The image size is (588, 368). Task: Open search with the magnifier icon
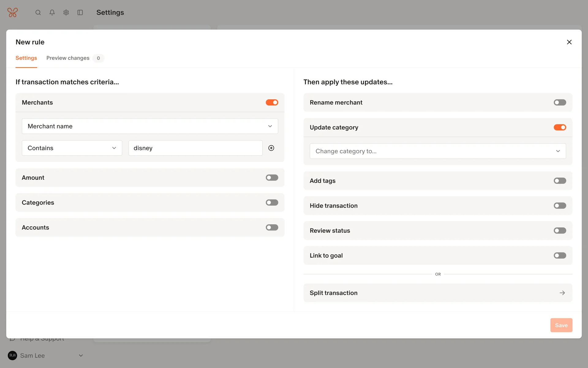(x=38, y=13)
